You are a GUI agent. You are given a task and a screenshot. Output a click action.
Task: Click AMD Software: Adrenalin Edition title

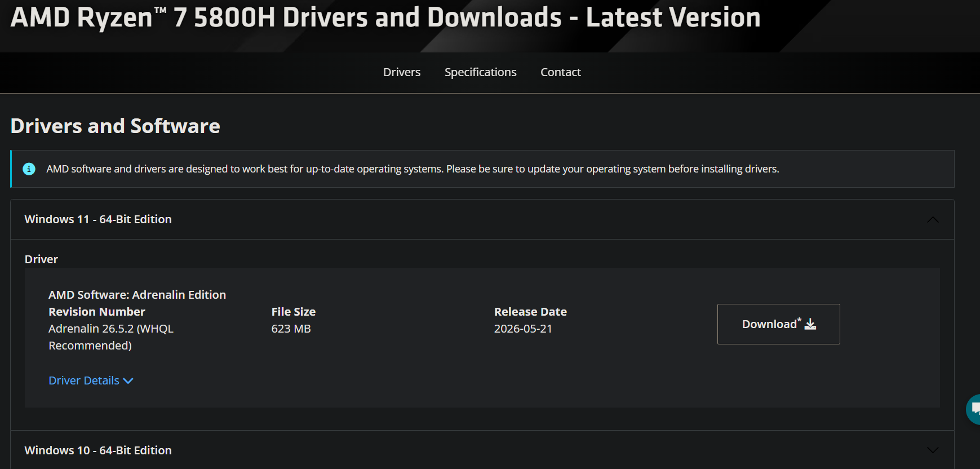click(137, 295)
